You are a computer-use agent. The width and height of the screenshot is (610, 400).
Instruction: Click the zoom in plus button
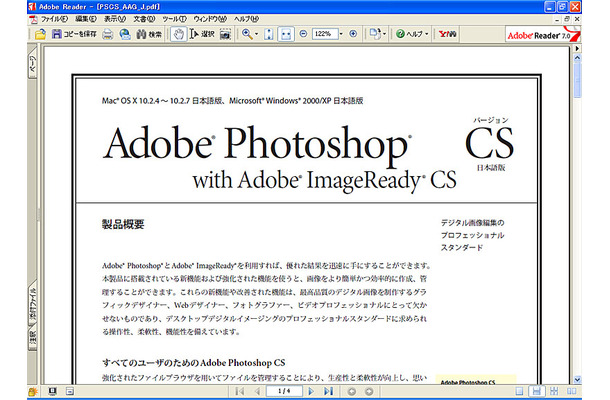[x=353, y=34]
